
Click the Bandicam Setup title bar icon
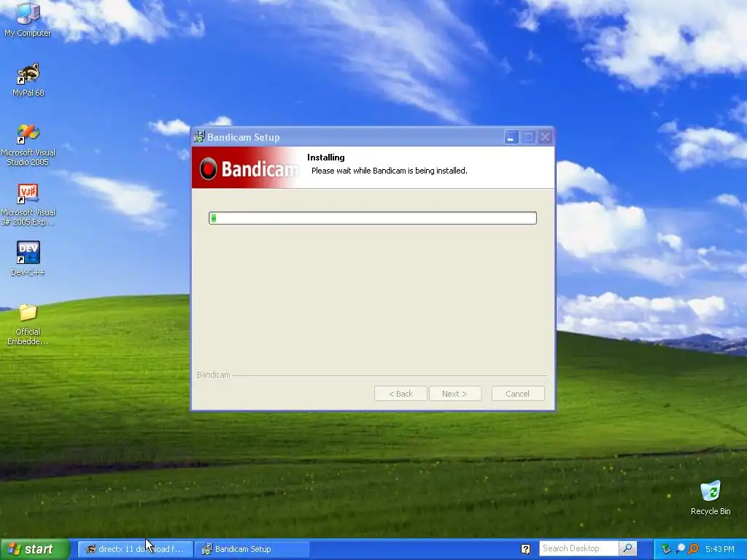(199, 137)
